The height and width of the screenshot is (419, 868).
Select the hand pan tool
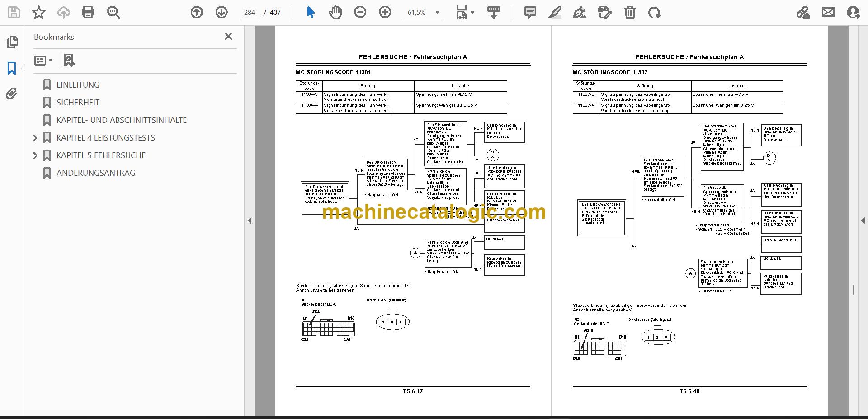335,12
